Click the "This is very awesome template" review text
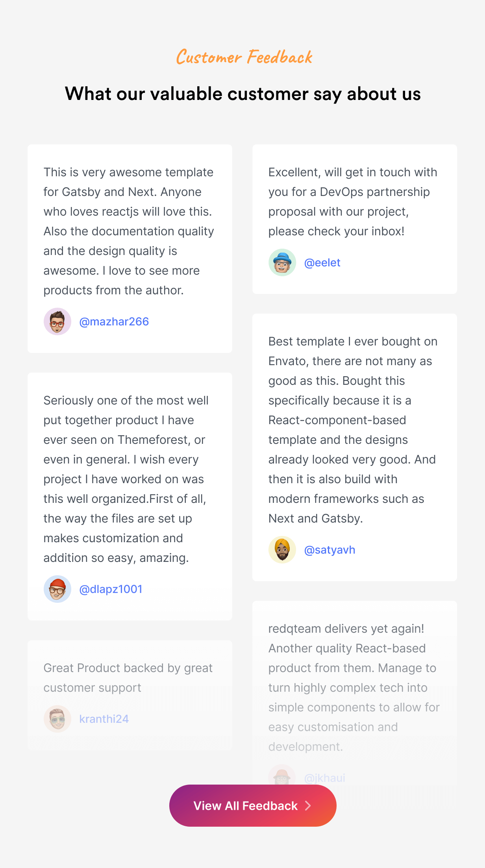Viewport: 485px width, 868px height. [129, 231]
